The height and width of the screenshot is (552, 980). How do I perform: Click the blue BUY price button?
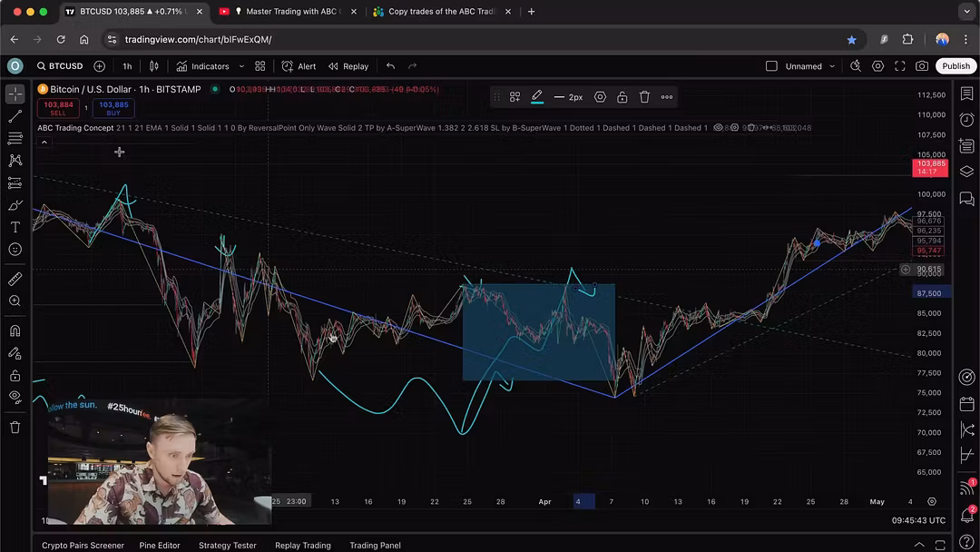point(113,108)
